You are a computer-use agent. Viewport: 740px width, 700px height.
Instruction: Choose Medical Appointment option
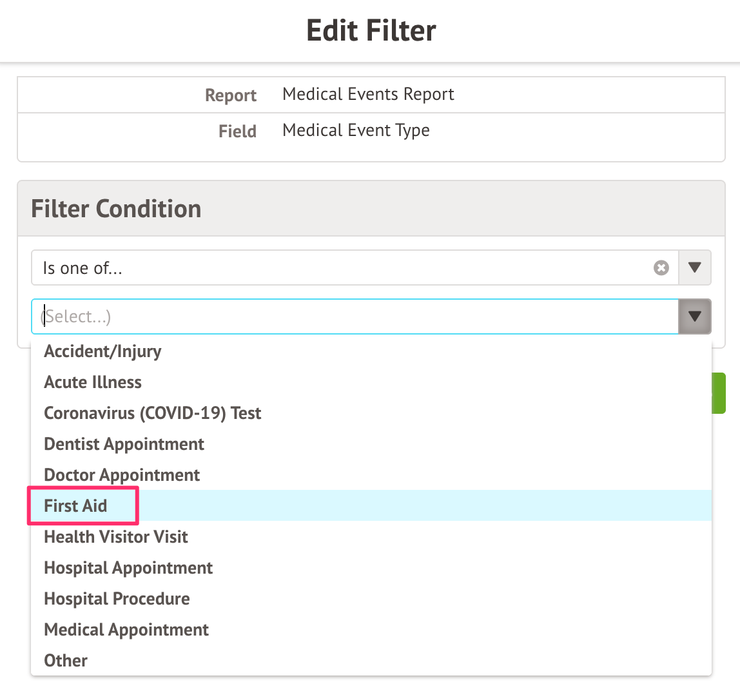[x=126, y=630]
